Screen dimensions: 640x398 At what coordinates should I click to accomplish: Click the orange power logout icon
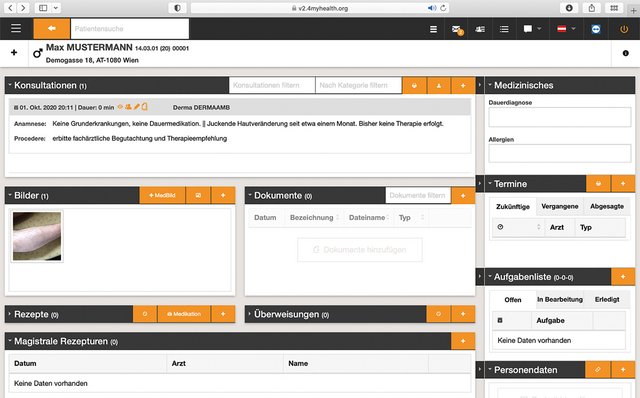(x=624, y=29)
